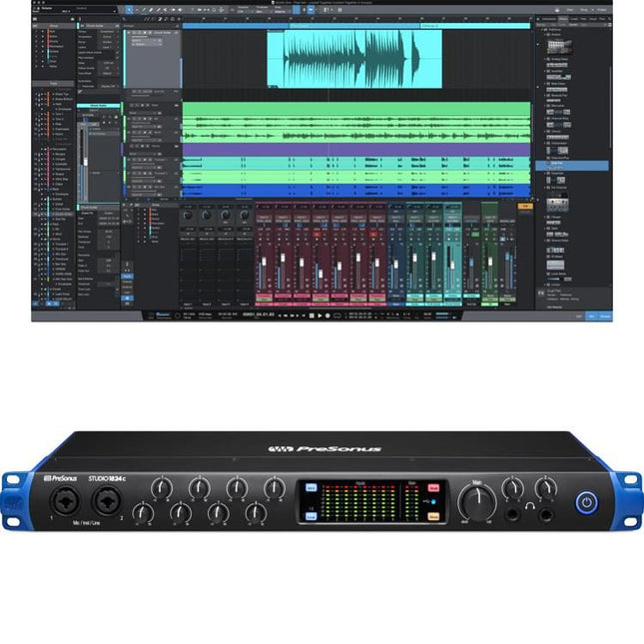Screen dimensions: 644x644
Task: Click the browser panel vertical scrollbar
Action: pos(610,107)
